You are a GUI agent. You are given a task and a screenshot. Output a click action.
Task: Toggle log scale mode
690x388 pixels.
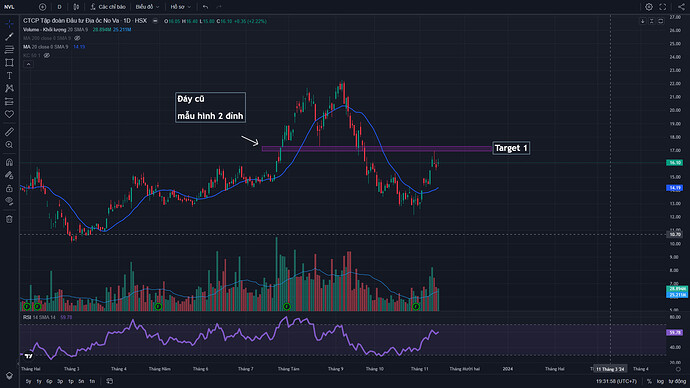click(660, 381)
